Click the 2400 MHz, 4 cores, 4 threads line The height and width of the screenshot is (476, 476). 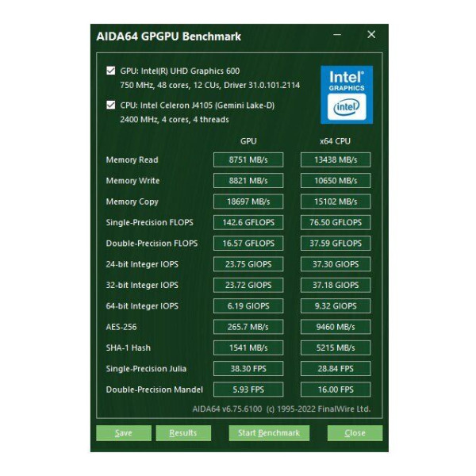pyautogui.click(x=175, y=119)
